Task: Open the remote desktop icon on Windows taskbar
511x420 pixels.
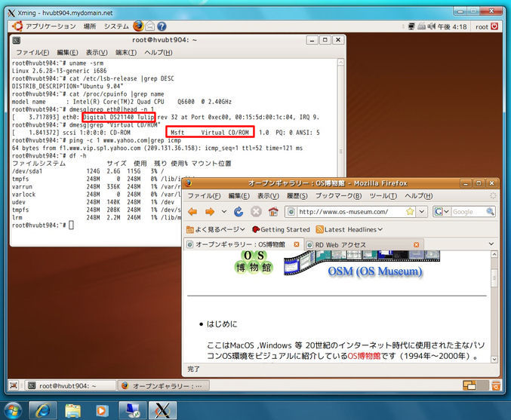Action: (x=132, y=410)
